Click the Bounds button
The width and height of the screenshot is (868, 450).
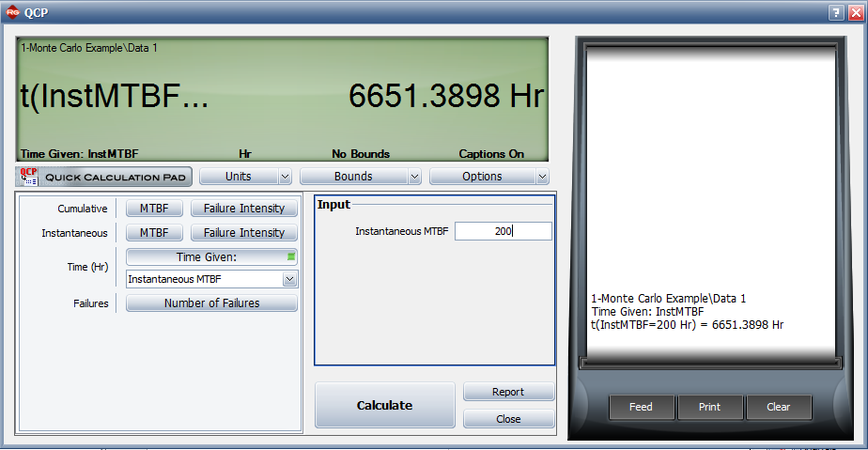354,177
